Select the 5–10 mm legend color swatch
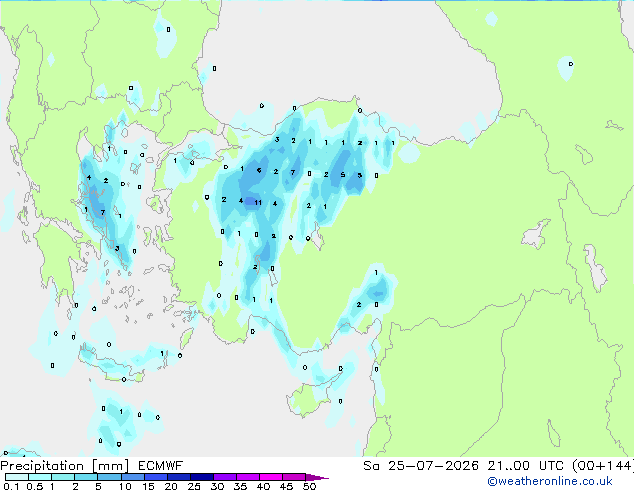 (x=109, y=477)
